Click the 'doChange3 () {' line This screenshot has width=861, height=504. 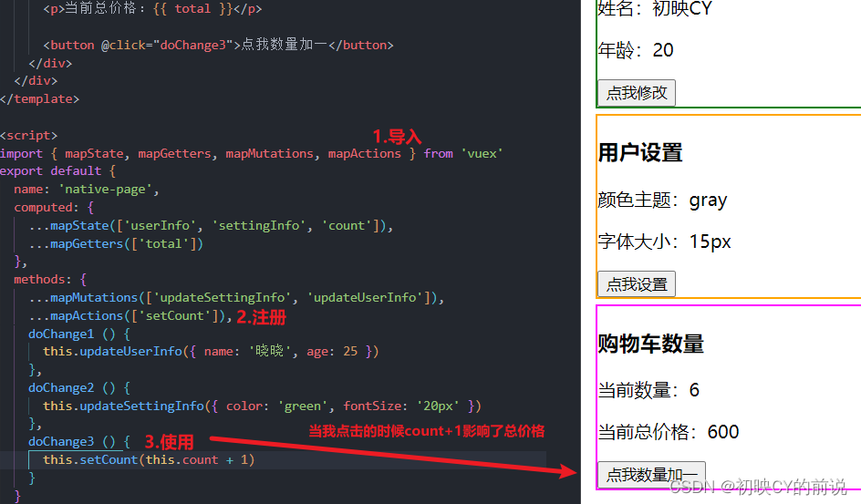tap(79, 441)
